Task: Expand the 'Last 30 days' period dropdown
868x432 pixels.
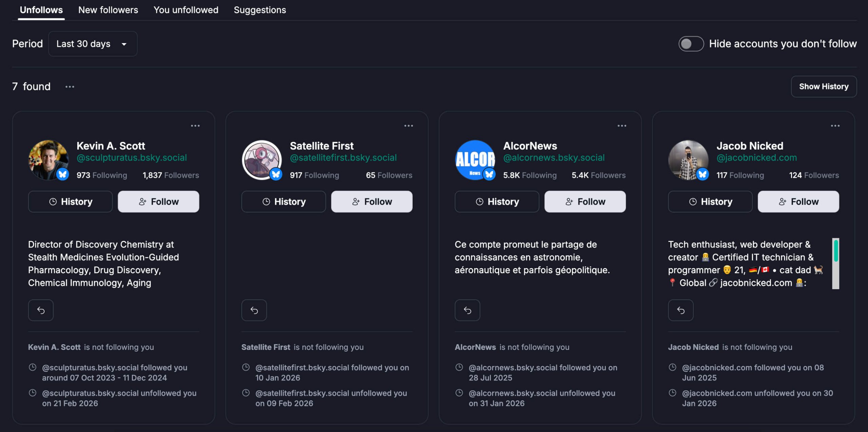Action: pos(93,44)
